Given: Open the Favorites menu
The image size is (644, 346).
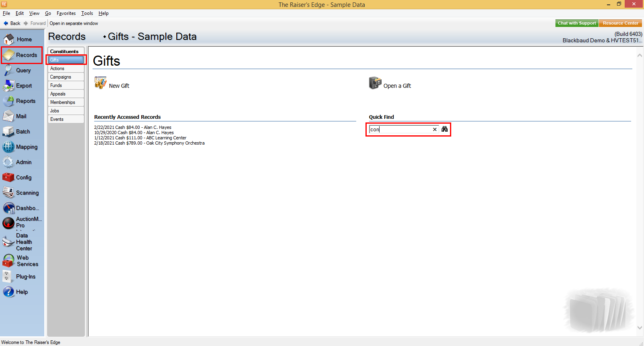Looking at the screenshot, I should [66, 13].
